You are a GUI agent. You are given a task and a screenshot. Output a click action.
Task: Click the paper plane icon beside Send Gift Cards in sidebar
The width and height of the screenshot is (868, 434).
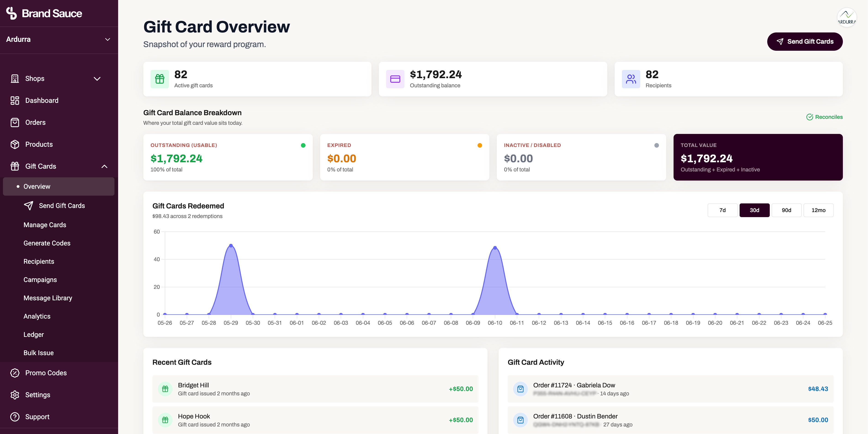[29, 205]
